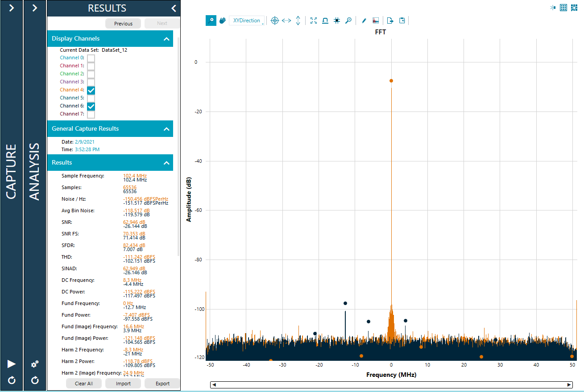584x392 pixels.
Task: Expand the CAPTURE side panel
Action: click(x=12, y=8)
